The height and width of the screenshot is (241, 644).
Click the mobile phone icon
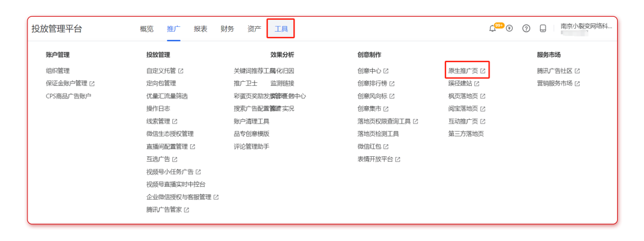coord(543,29)
